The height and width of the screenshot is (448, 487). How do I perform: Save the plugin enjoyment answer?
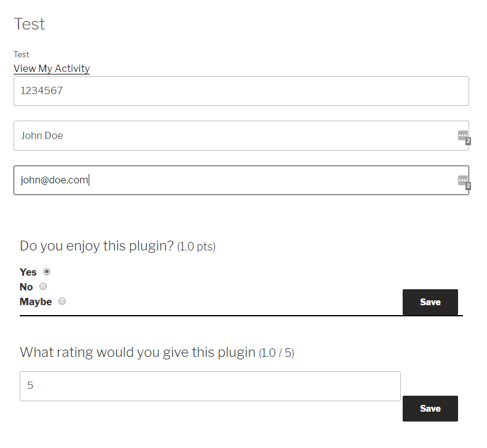(x=430, y=302)
